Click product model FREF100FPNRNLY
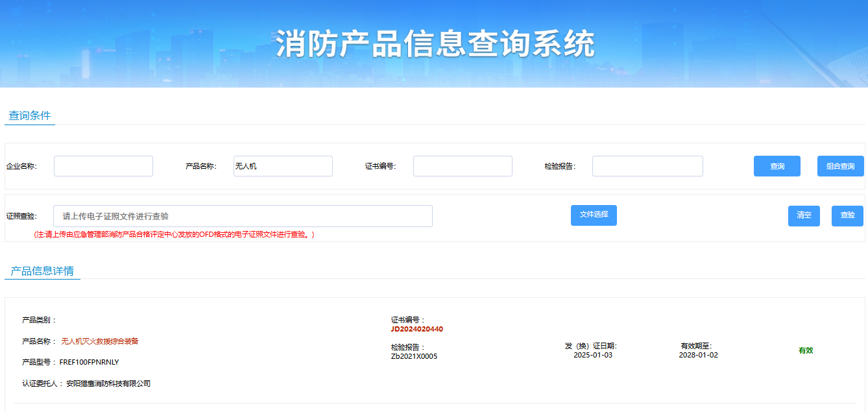 pyautogui.click(x=90, y=362)
